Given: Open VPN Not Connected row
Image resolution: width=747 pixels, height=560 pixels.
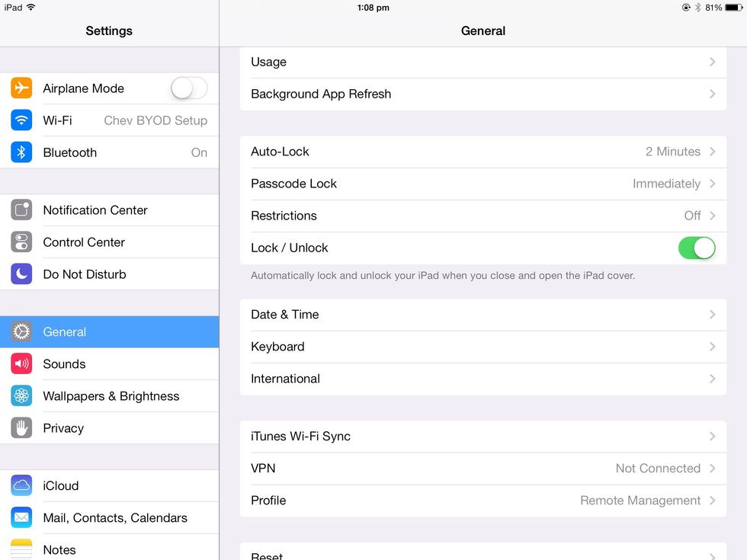Looking at the screenshot, I should click(483, 469).
